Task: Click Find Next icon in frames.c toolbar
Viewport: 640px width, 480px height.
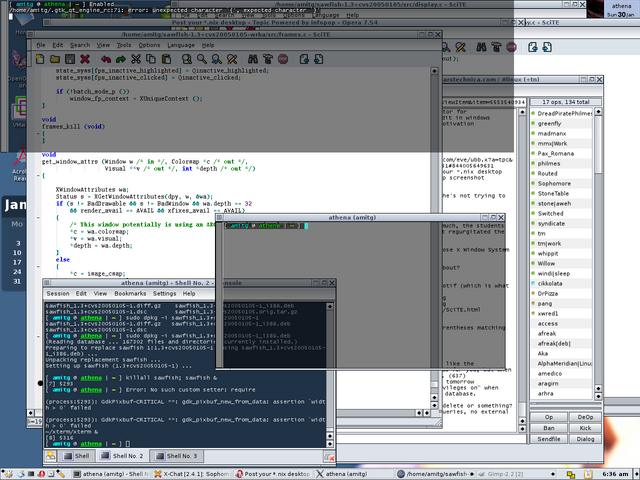Action: tap(217, 59)
